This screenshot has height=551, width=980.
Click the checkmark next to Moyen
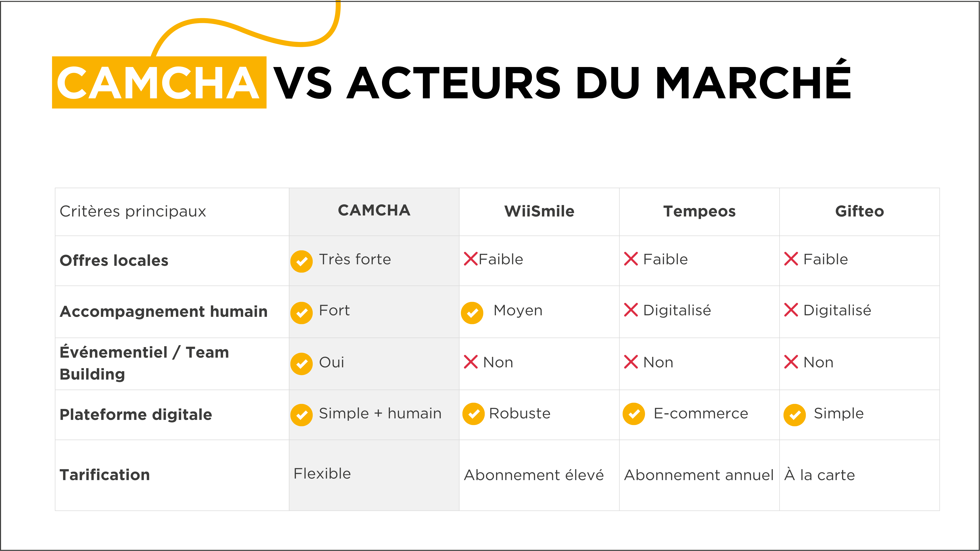(x=472, y=313)
